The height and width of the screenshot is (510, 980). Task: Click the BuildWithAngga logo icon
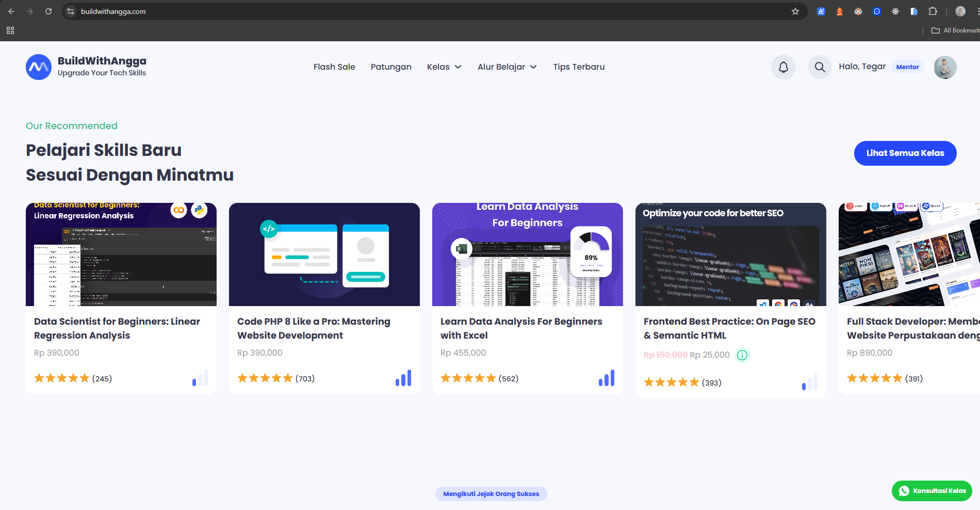click(x=39, y=67)
